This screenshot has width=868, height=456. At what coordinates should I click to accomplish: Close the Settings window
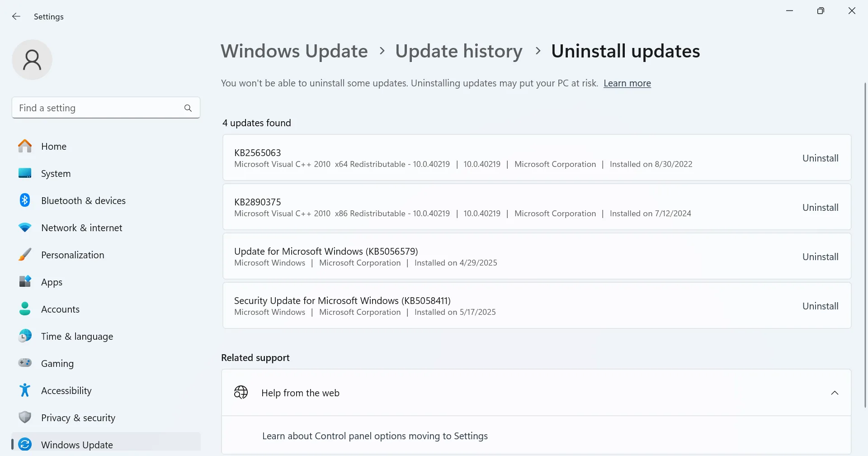pyautogui.click(x=852, y=11)
